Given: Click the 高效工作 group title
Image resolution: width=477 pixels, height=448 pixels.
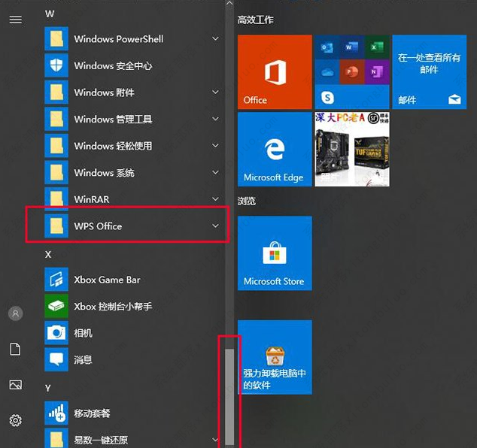Looking at the screenshot, I should click(x=255, y=20).
